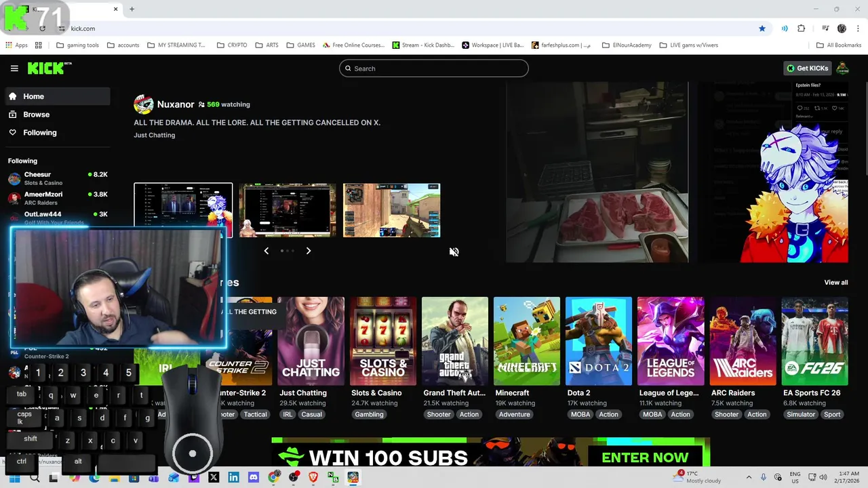The height and width of the screenshot is (488, 868).
Task: Open AmeerMzori channel in Following list
Action: pyautogui.click(x=58, y=198)
